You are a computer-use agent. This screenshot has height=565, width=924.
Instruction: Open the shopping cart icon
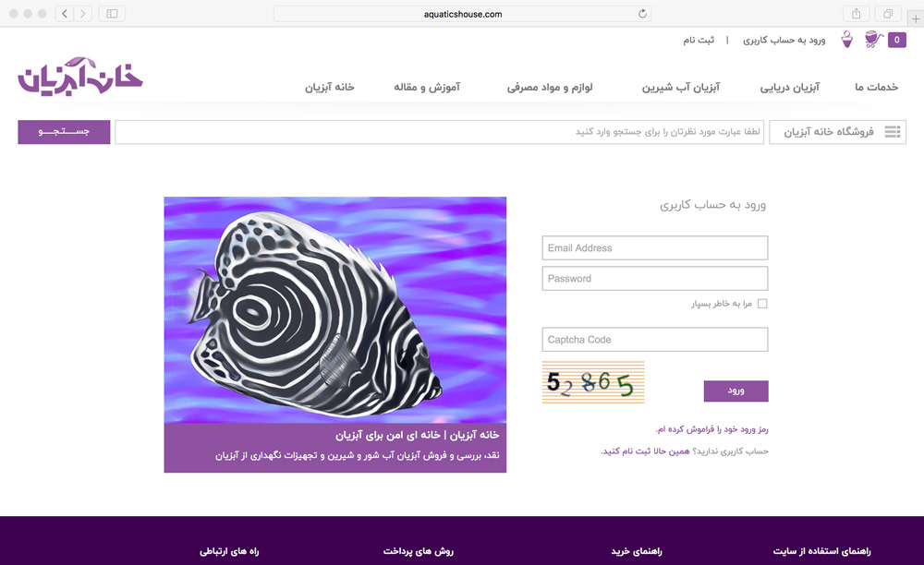click(873, 40)
